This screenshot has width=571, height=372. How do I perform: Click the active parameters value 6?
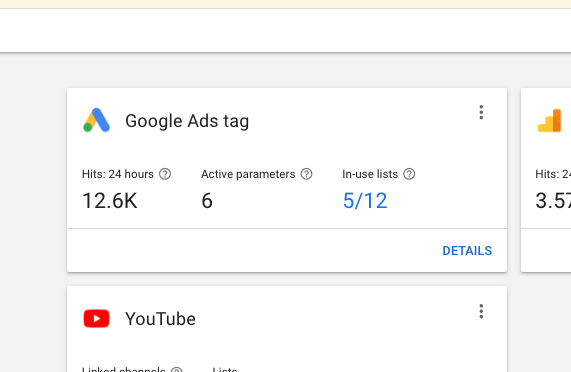pyautogui.click(x=207, y=201)
